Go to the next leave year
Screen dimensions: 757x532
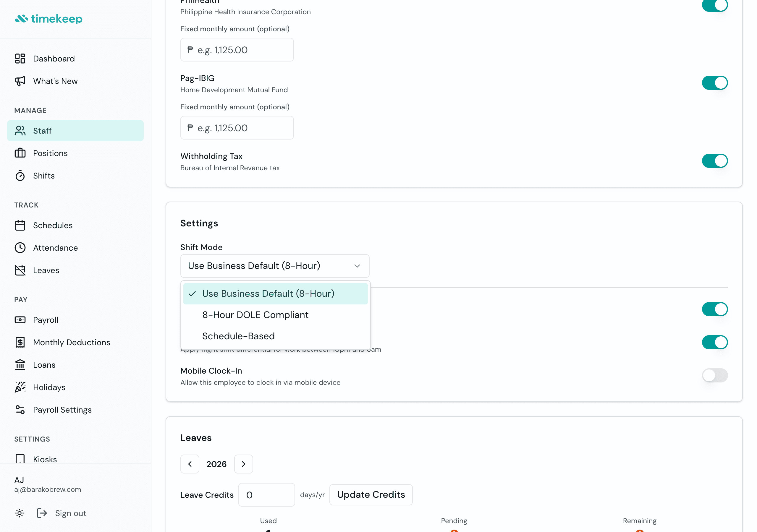[x=243, y=464]
